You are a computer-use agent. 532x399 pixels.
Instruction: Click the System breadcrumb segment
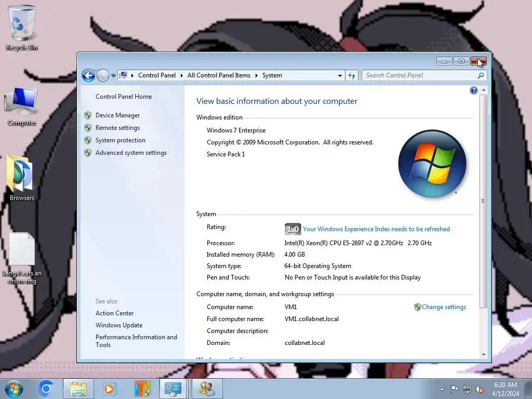[272, 75]
